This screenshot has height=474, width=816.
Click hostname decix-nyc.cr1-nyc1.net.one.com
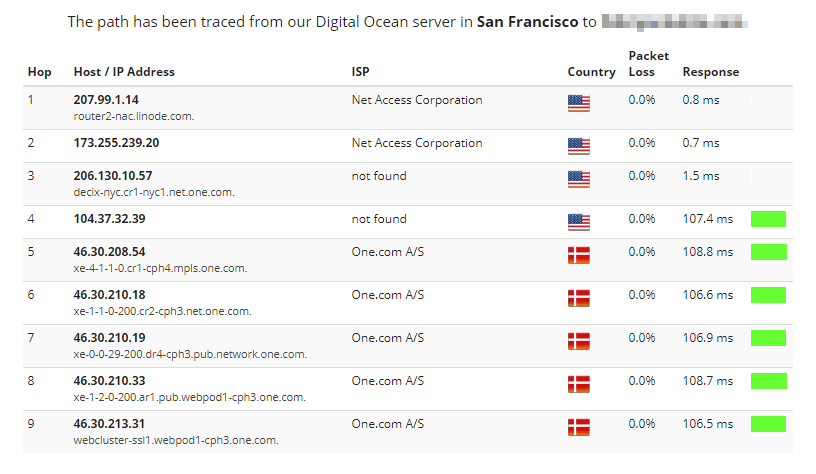coord(154,192)
